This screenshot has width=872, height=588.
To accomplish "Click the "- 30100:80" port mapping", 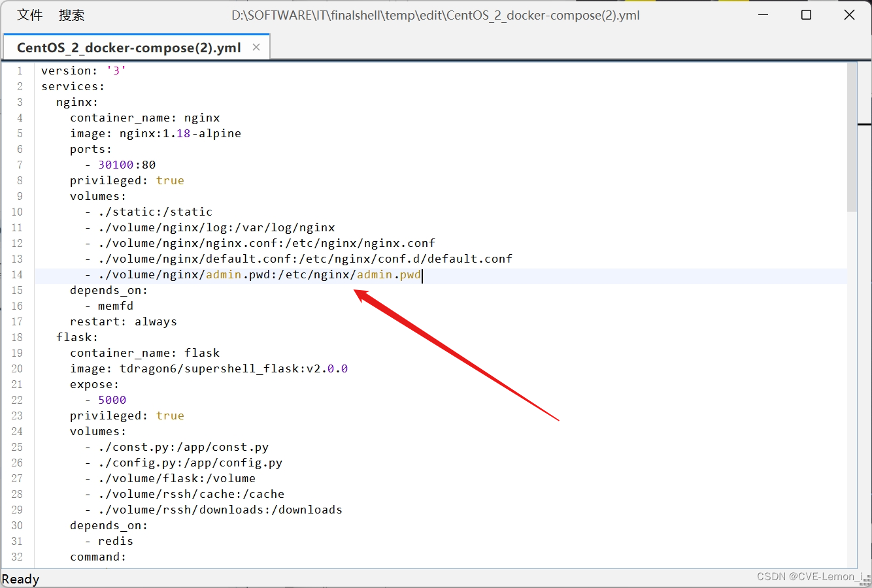I will (x=120, y=165).
